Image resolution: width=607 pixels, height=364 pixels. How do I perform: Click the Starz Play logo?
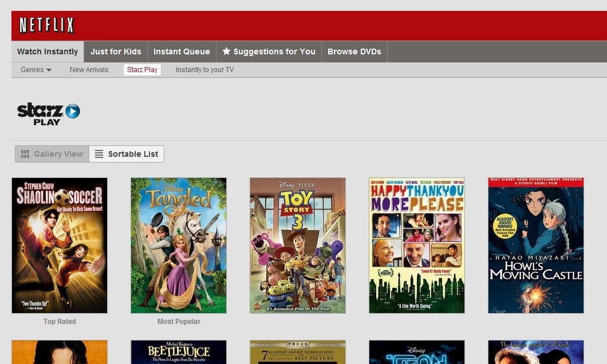coord(49,114)
